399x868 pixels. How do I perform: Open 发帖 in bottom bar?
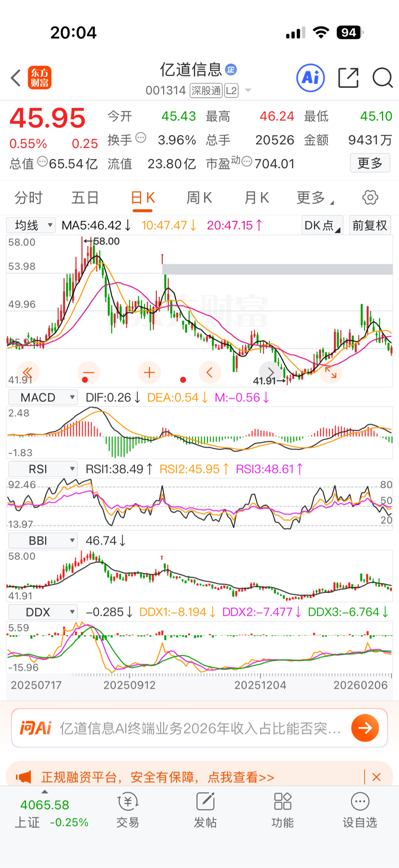pos(205,810)
